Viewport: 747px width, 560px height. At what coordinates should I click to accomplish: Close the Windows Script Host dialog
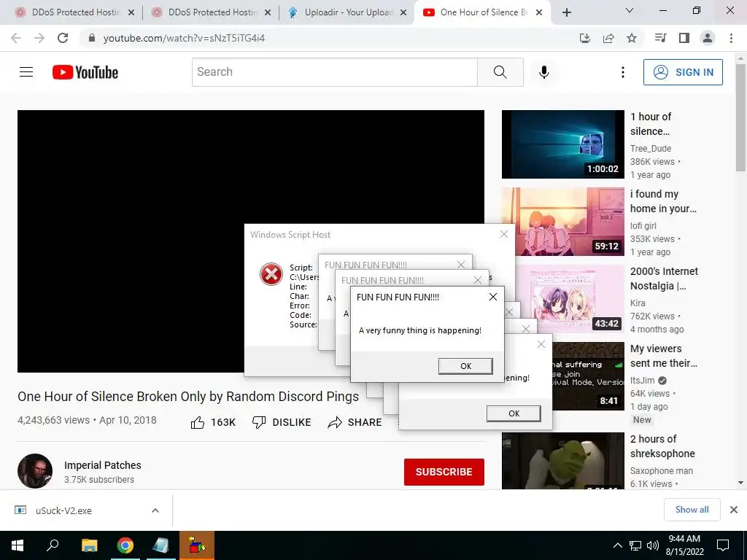coord(504,234)
